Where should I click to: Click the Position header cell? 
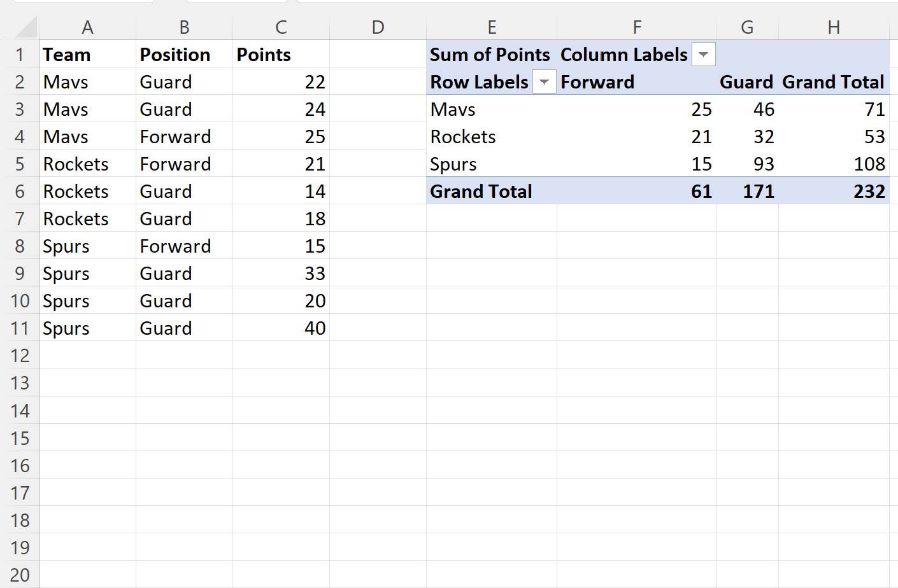pyautogui.click(x=184, y=55)
